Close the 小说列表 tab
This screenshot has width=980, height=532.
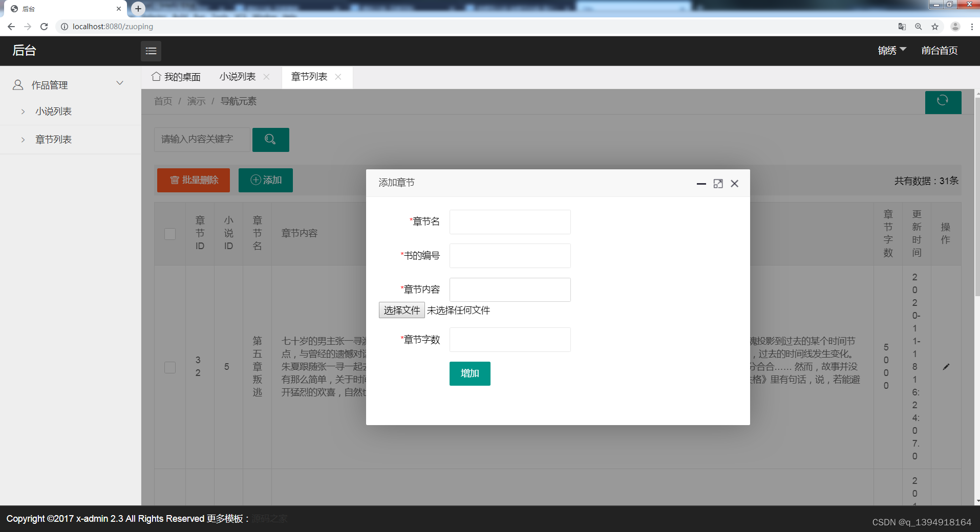(x=266, y=77)
